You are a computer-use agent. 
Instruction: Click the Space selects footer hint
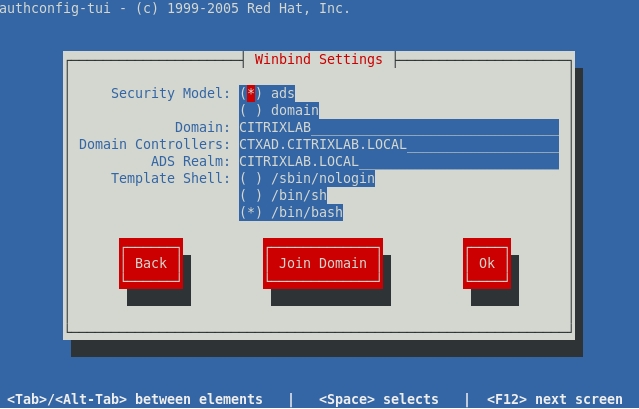379,399
